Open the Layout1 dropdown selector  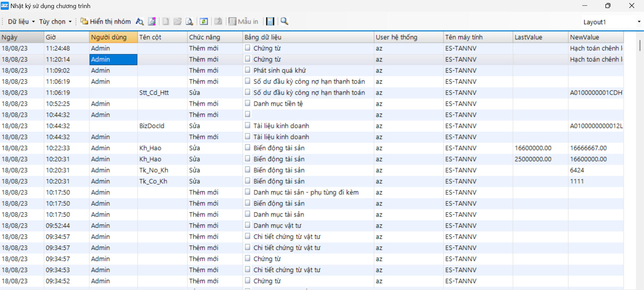coord(639,22)
